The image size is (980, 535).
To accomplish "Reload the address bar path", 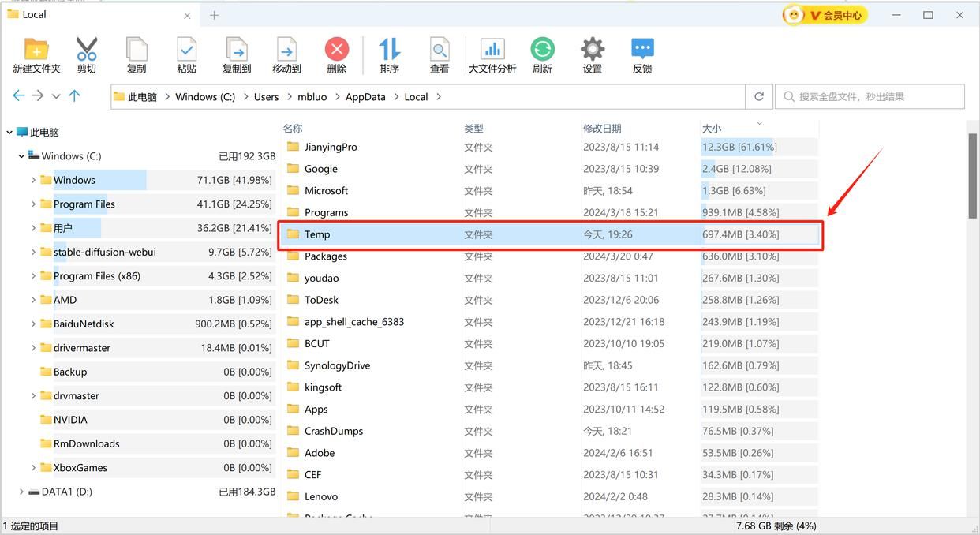I will (x=759, y=96).
